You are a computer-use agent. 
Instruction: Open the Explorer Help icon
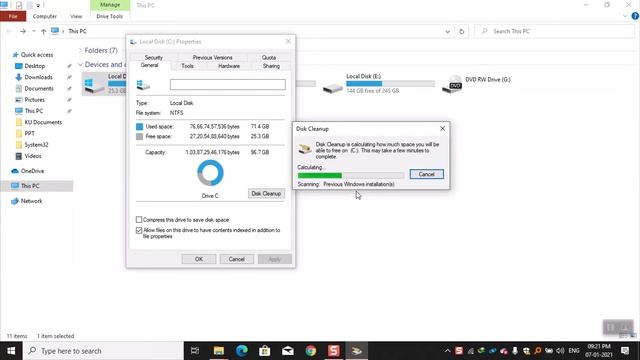635,16
